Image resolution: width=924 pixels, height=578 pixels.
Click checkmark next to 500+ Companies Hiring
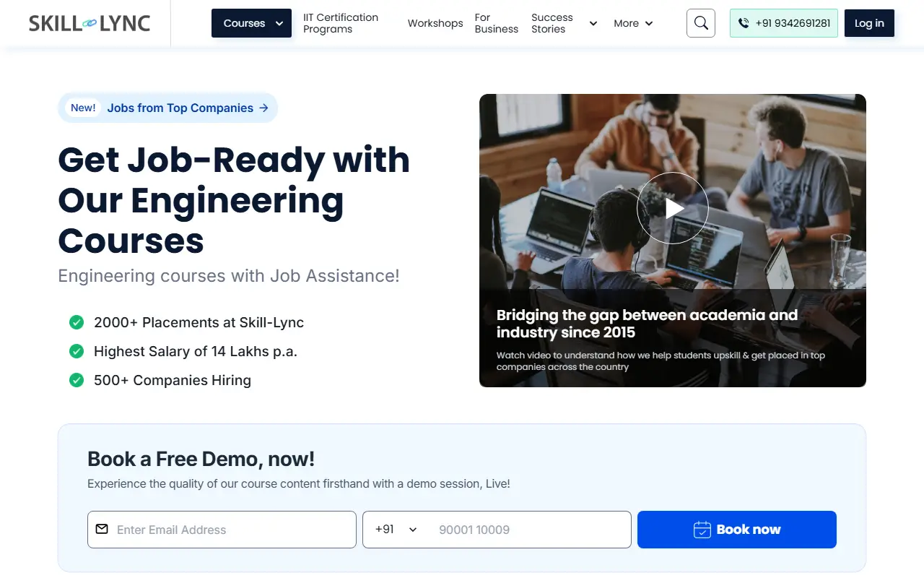[77, 380]
